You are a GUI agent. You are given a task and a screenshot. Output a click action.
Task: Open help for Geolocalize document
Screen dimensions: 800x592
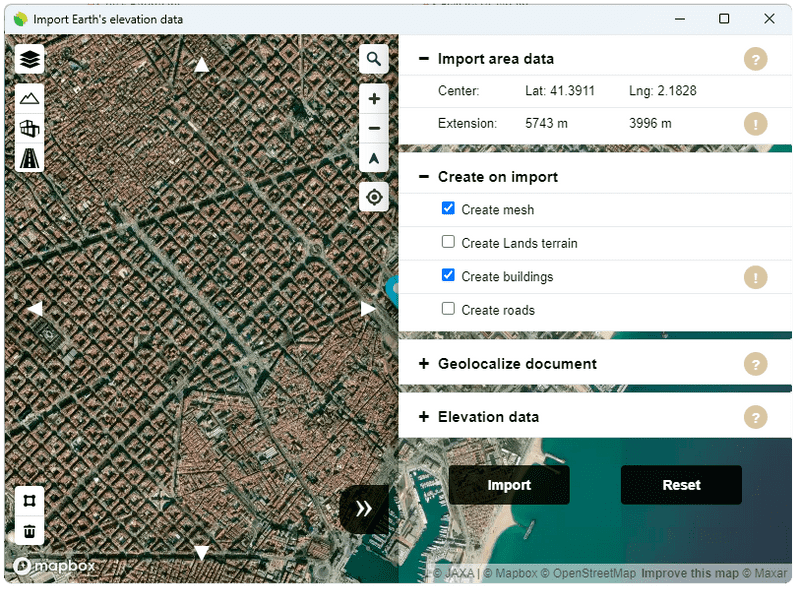[756, 364]
